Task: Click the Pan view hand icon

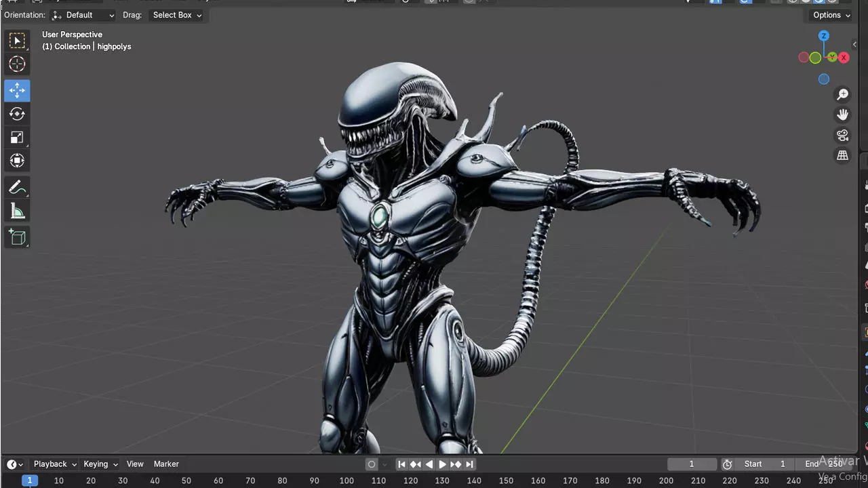Action: 842,115
